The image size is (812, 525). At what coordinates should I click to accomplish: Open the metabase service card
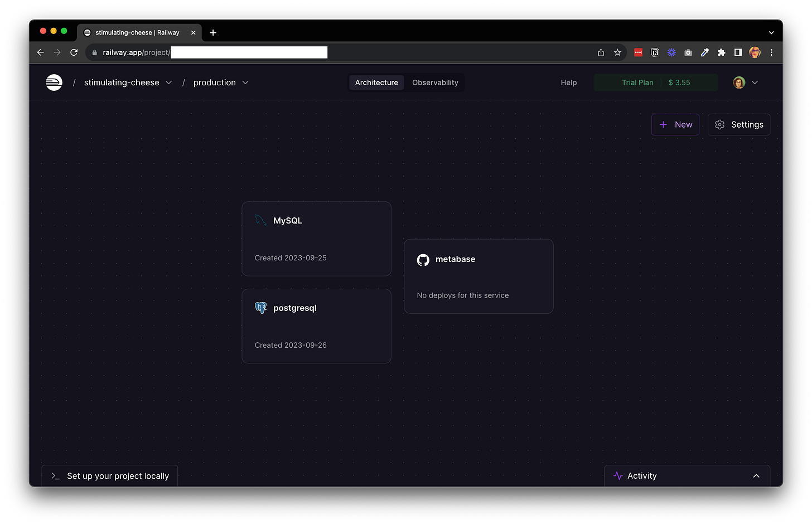(x=478, y=276)
